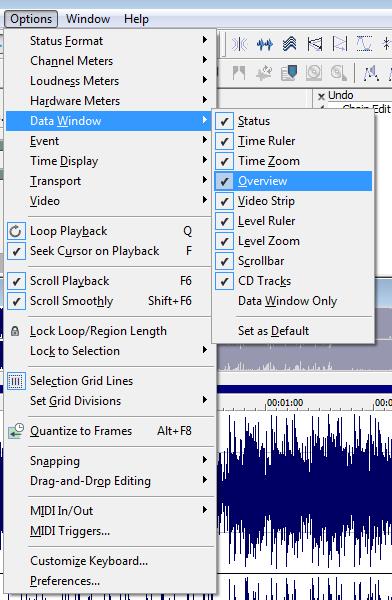
Task: Expand the Drag-and-Drop Editing submenu
Action: (x=108, y=481)
